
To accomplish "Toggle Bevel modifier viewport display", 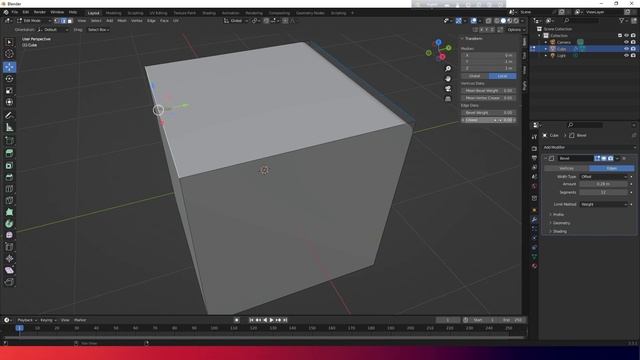I will [x=604, y=158].
